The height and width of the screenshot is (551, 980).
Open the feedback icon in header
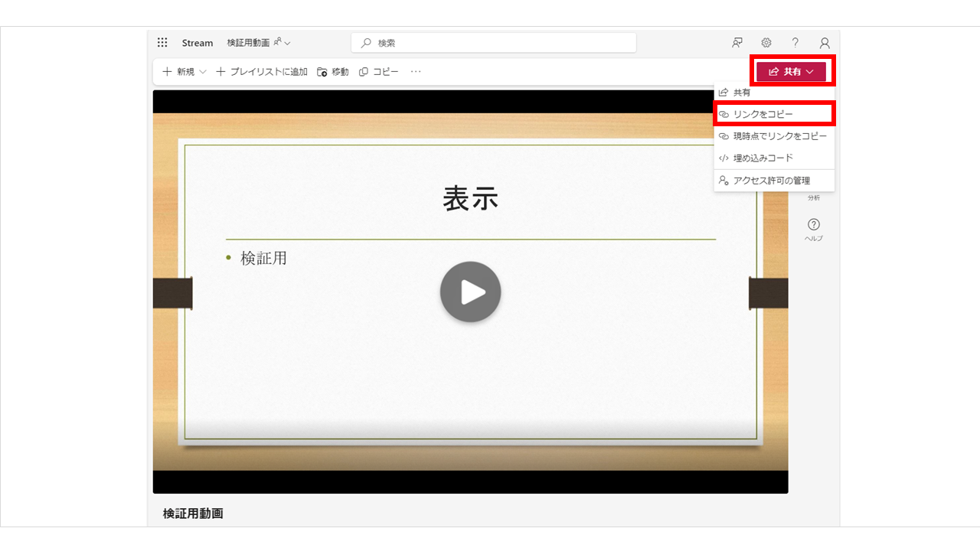click(x=737, y=43)
